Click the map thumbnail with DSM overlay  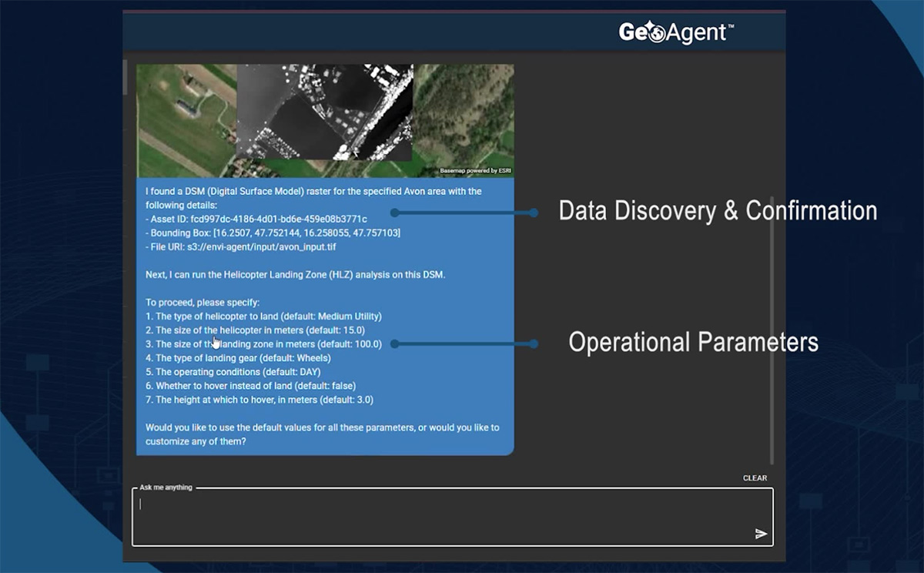[325, 121]
